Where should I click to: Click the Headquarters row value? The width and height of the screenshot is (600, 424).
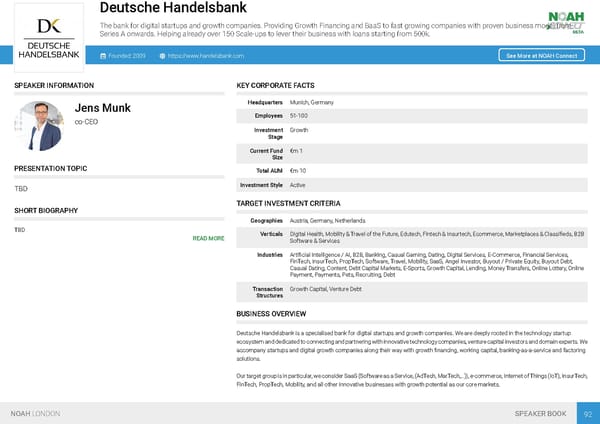click(x=313, y=103)
